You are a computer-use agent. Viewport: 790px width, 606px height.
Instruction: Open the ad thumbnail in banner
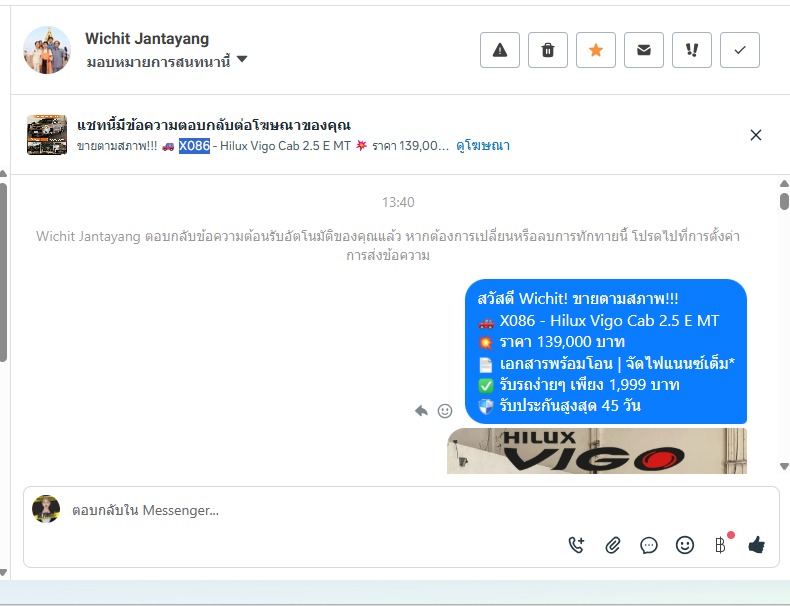tap(47, 134)
